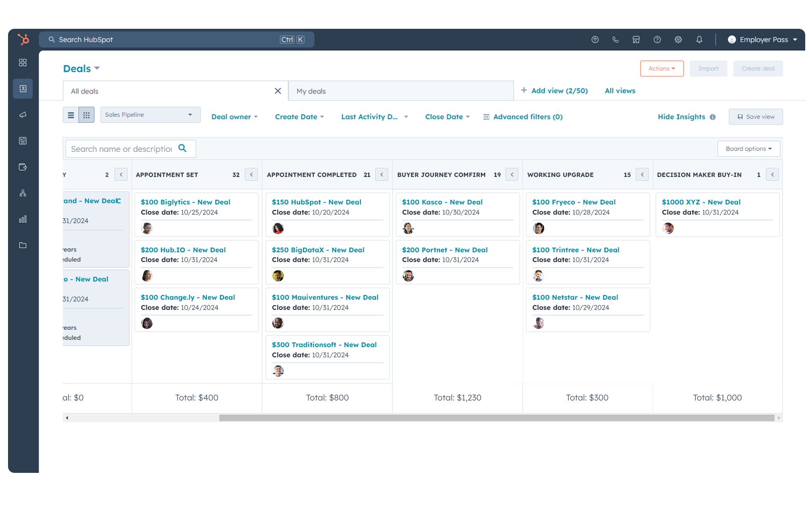Click owner avatar on Kasco deal card
The width and height of the screenshot is (812, 508).
(x=408, y=229)
